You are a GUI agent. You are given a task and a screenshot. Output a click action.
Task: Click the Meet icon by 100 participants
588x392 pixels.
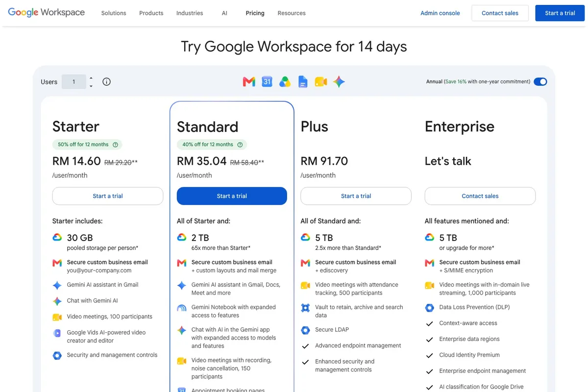click(57, 317)
